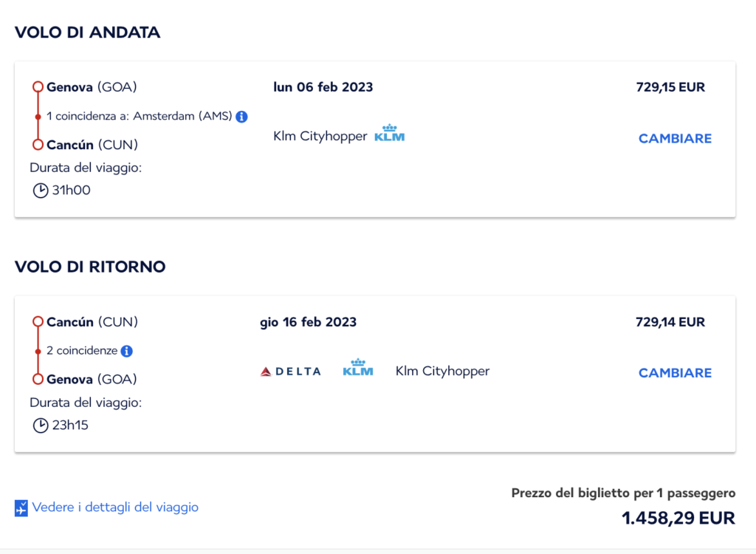Click the info icon next to 2 coincidenze
This screenshot has height=554, width=756.
click(x=127, y=352)
